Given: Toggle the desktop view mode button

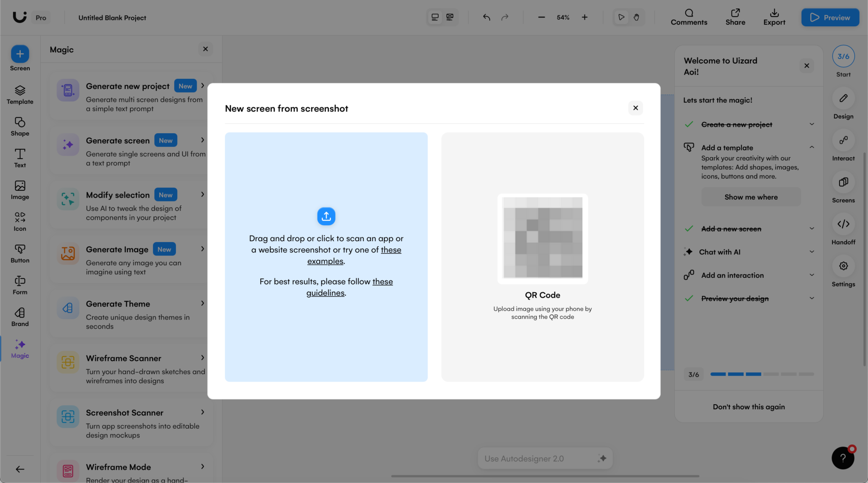Looking at the screenshot, I should [x=435, y=17].
